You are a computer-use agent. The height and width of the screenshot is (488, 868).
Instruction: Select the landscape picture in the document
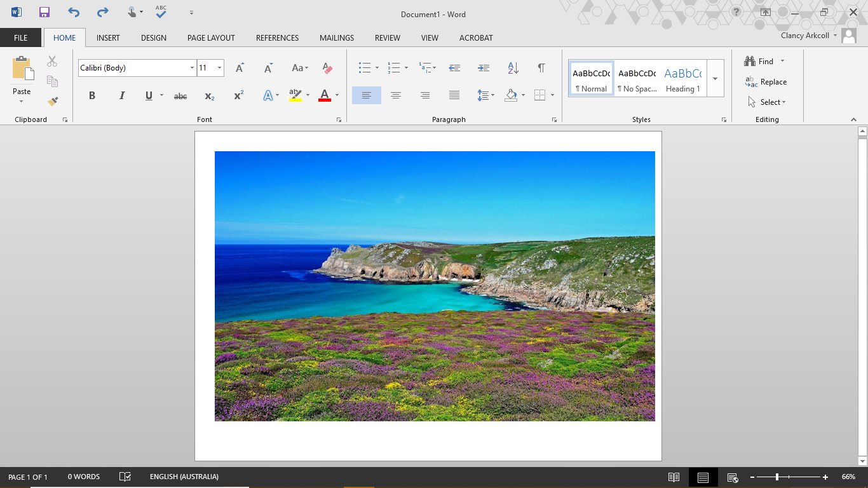tap(435, 286)
